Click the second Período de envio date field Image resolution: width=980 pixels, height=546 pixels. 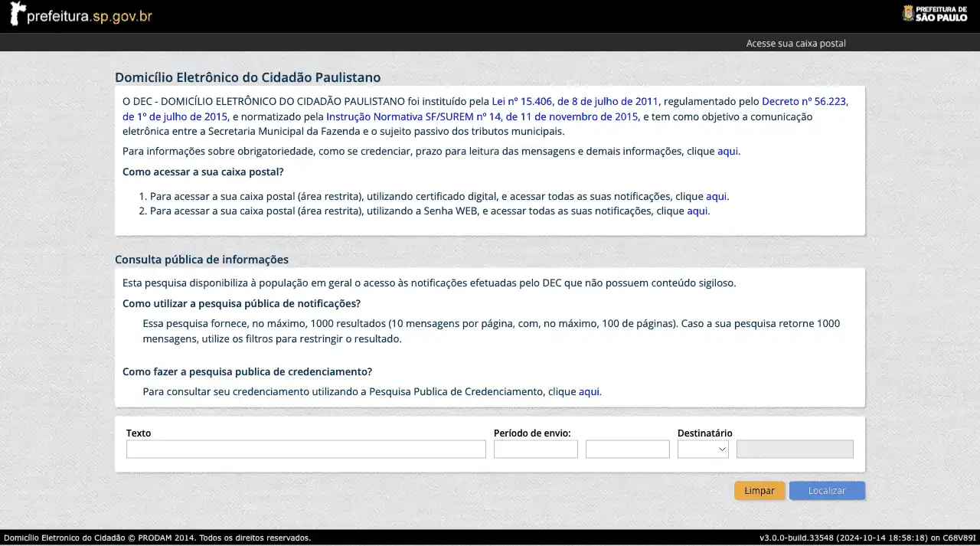627,450
